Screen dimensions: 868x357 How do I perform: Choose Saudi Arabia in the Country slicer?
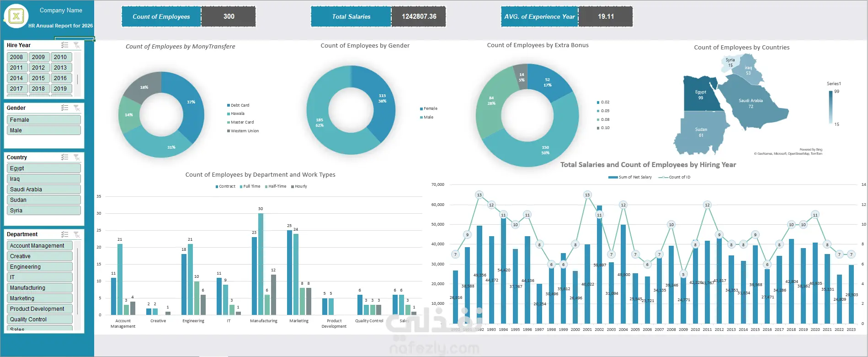[x=44, y=189]
